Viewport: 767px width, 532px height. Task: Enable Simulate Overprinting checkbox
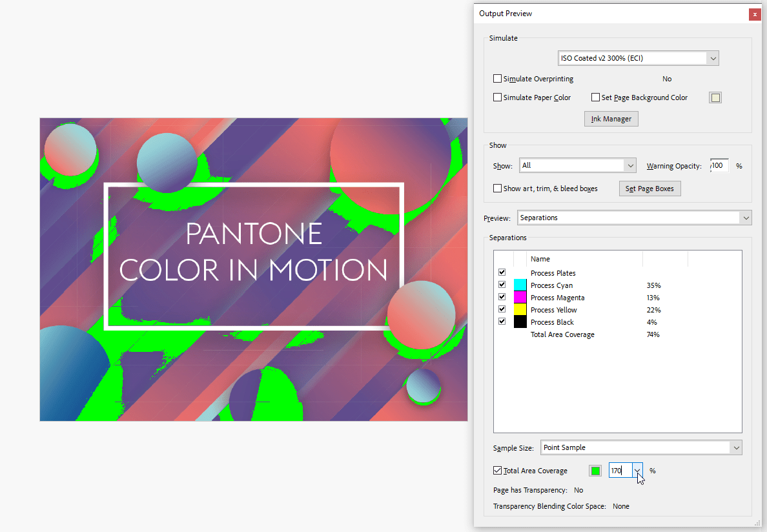(497, 79)
